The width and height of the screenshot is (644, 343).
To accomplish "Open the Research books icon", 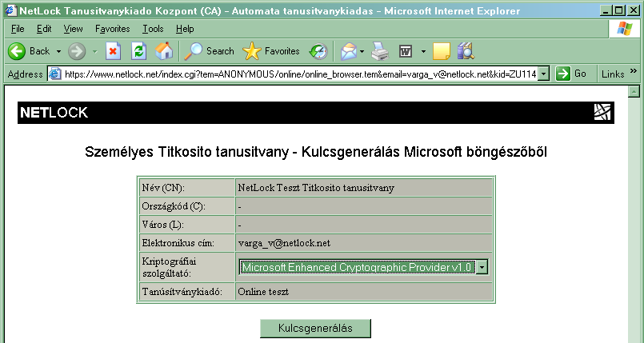I will (x=466, y=51).
